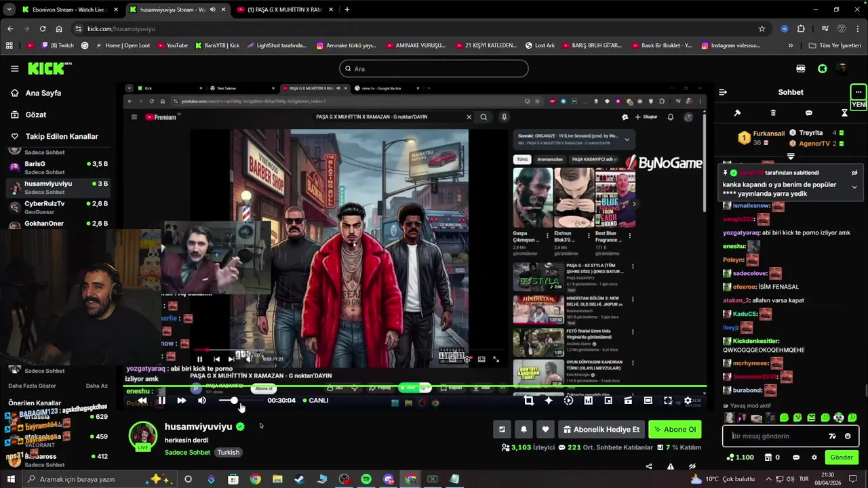Open new browser tab plus button
This screenshot has height=488, width=868.
pyautogui.click(x=347, y=9)
